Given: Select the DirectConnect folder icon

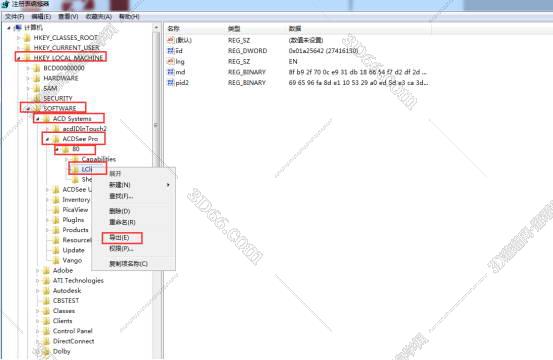Looking at the screenshot, I should [46, 342].
